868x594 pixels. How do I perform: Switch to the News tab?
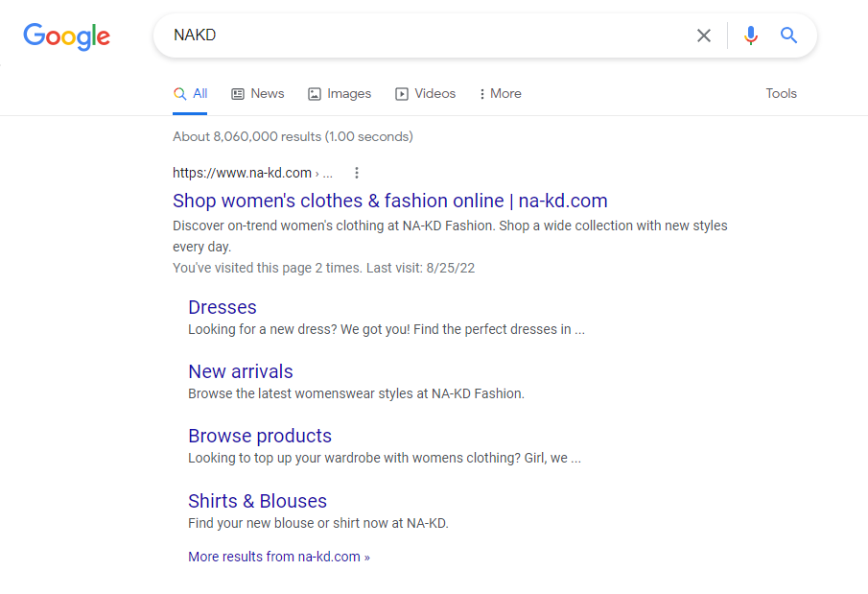tap(258, 94)
